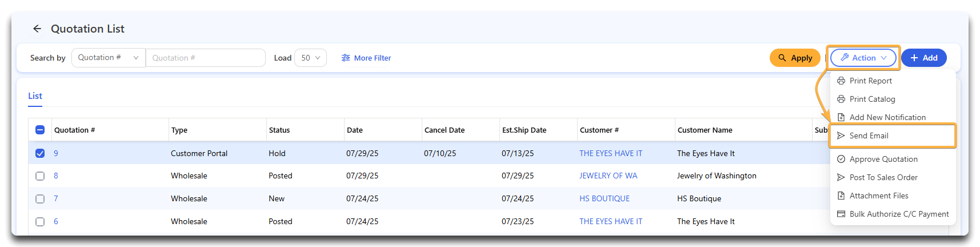
Task: Open customer link JEWELRY OF WA
Action: 608,176
